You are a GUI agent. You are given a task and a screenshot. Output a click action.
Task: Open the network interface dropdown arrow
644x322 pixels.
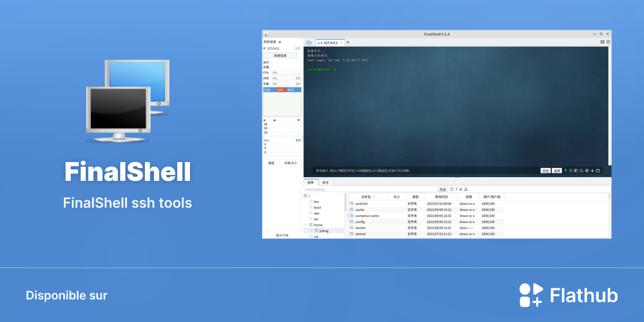(x=299, y=120)
